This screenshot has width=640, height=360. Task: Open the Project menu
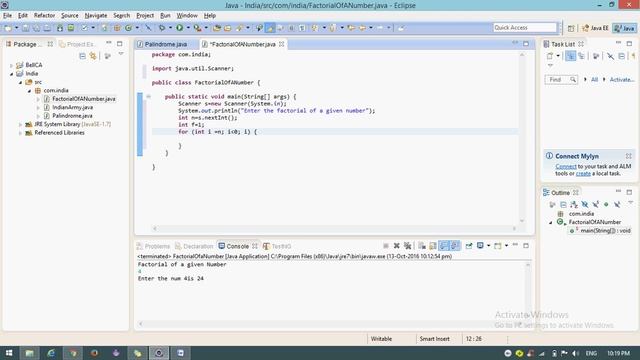145,16
